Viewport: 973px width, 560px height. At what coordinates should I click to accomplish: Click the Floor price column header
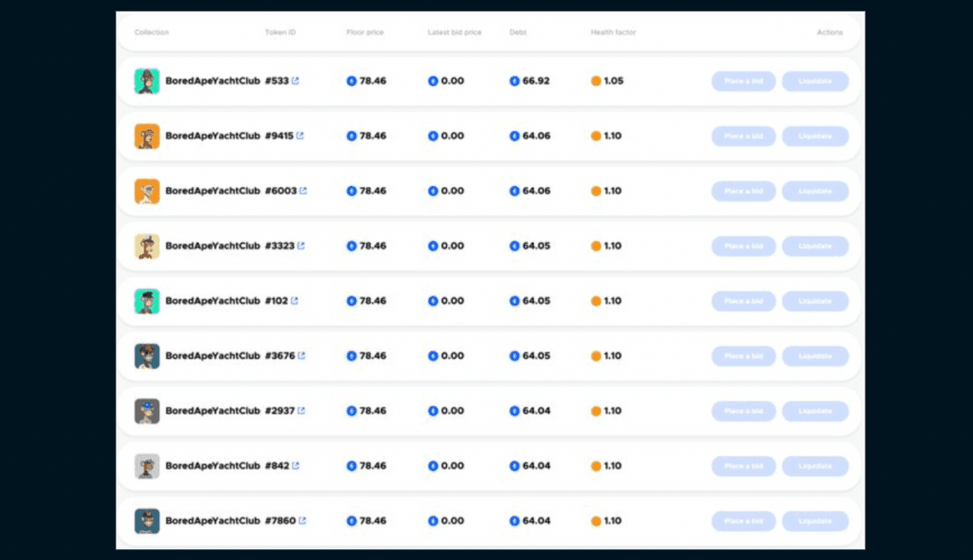(x=365, y=33)
